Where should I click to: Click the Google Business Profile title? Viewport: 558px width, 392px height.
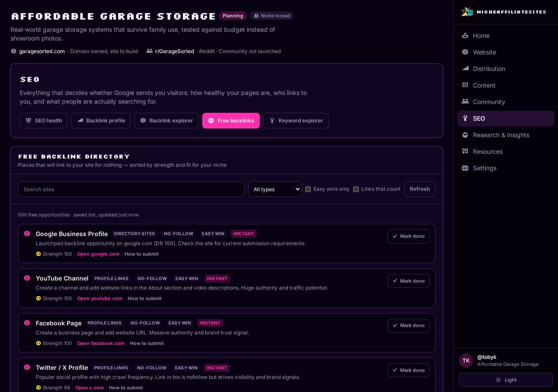coord(71,234)
